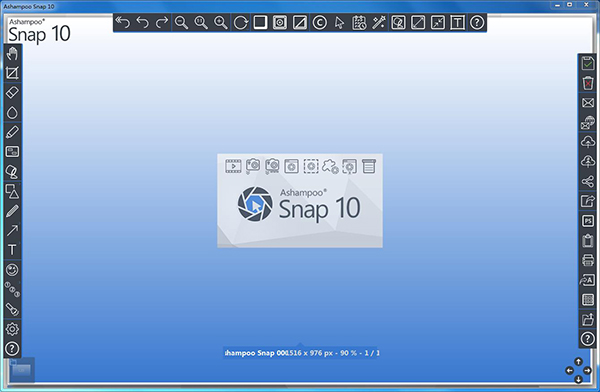Select the hand move tool
The height and width of the screenshot is (392, 600).
click(12, 54)
